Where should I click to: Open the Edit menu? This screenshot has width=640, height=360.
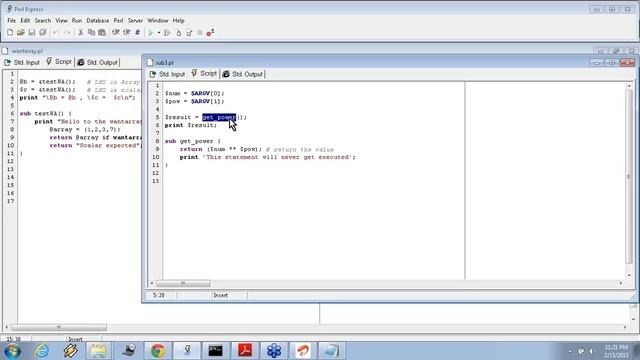click(25, 20)
